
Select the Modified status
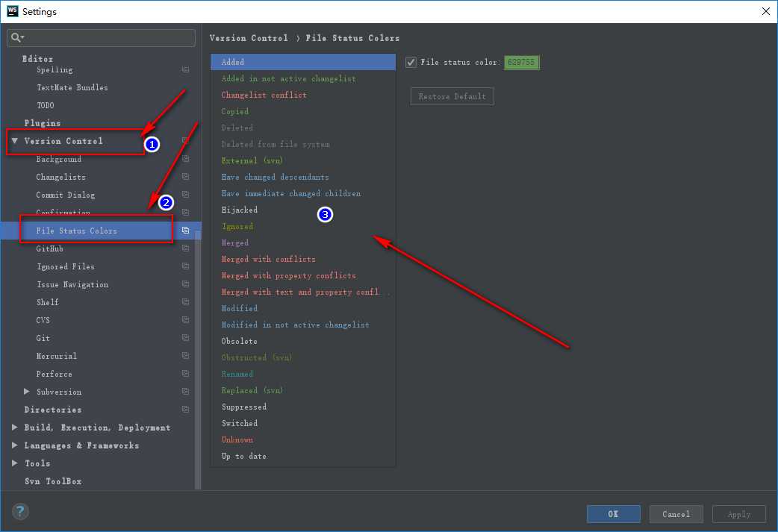(303, 308)
